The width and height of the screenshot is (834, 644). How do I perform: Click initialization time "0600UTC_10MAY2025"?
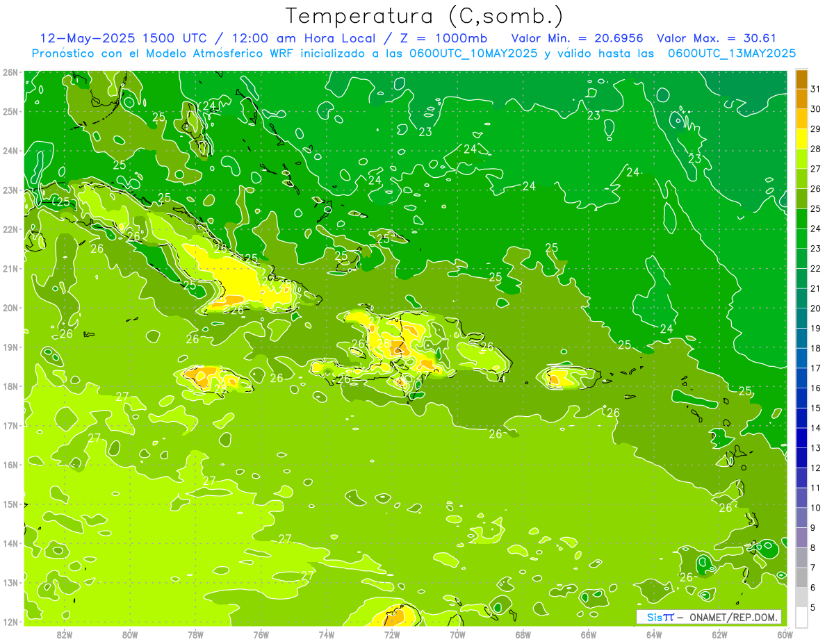pos(473,53)
